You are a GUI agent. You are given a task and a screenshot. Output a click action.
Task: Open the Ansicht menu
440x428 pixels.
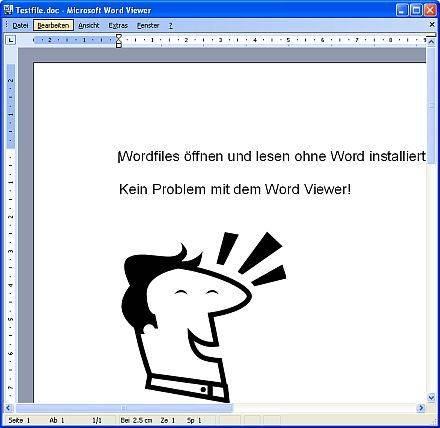[x=89, y=25]
